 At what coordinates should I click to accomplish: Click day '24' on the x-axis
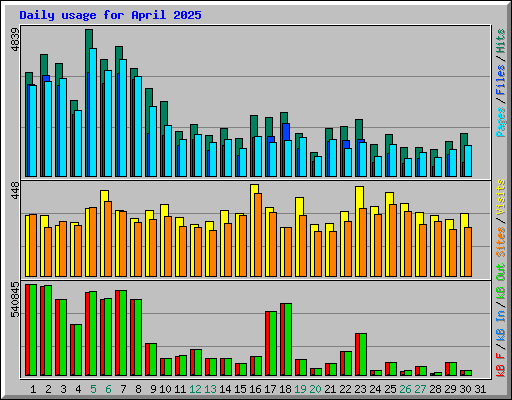click(375, 389)
